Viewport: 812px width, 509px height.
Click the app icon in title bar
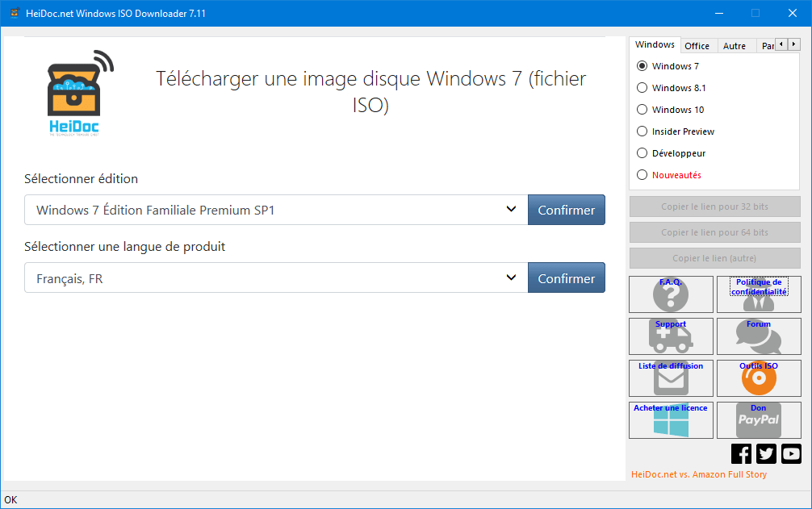click(x=15, y=13)
